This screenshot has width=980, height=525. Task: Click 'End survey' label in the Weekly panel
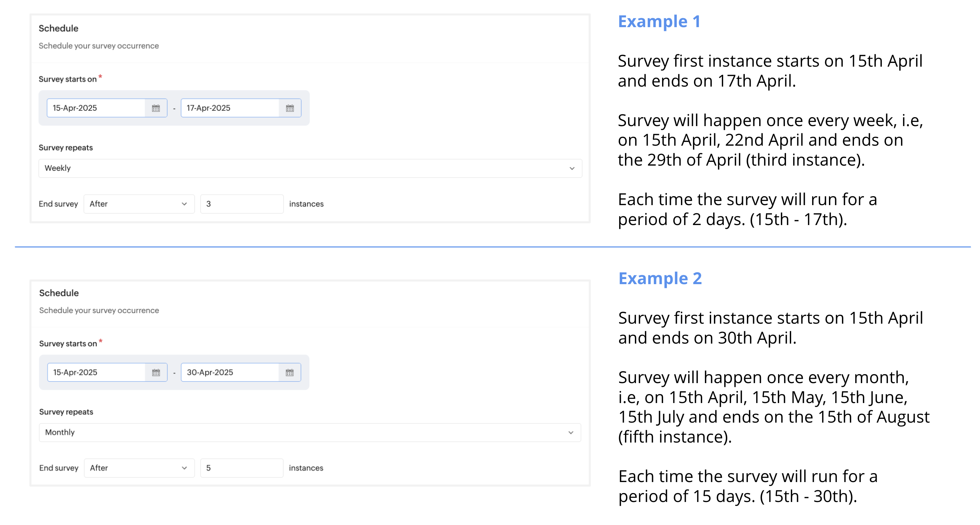(58, 204)
